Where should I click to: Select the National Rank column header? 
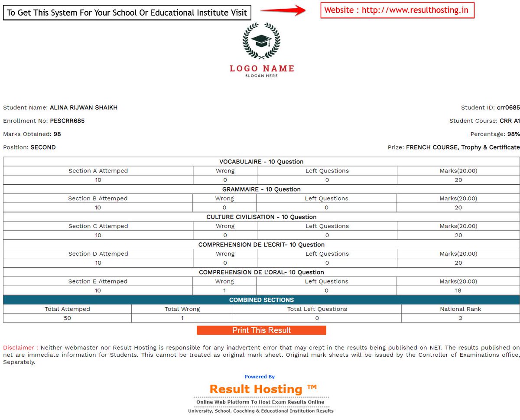[460, 309]
